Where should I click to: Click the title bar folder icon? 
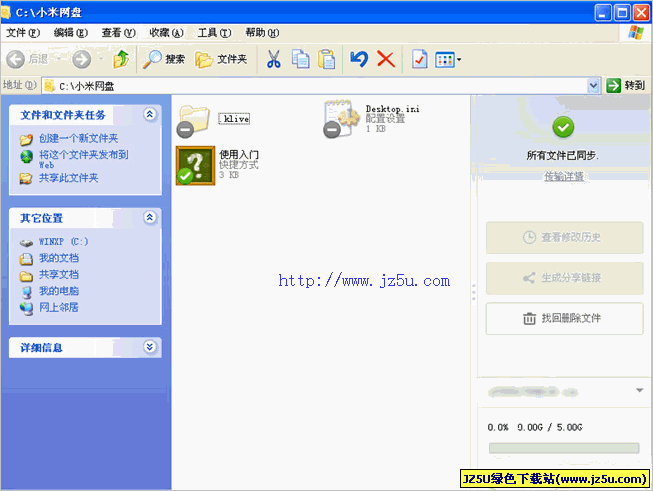pos(5,12)
